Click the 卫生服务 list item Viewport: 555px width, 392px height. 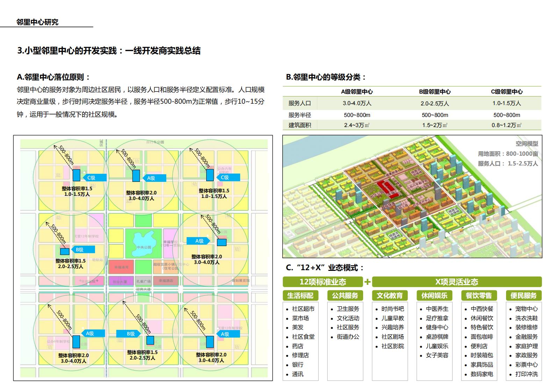point(348,309)
